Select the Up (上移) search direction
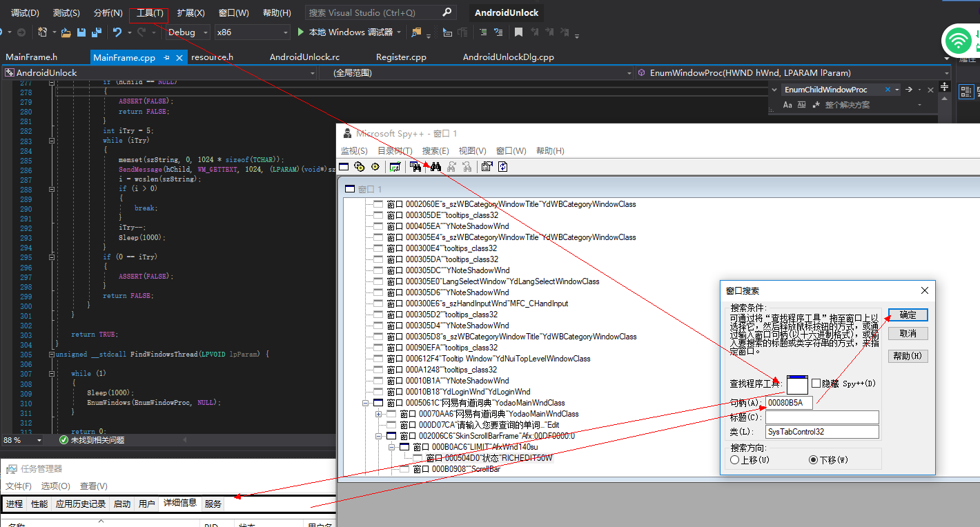Image resolution: width=980 pixels, height=527 pixels. click(x=735, y=459)
